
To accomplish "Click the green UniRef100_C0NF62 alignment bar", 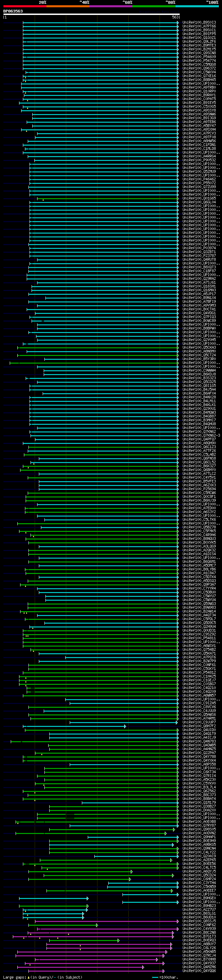I will coord(63,925).
